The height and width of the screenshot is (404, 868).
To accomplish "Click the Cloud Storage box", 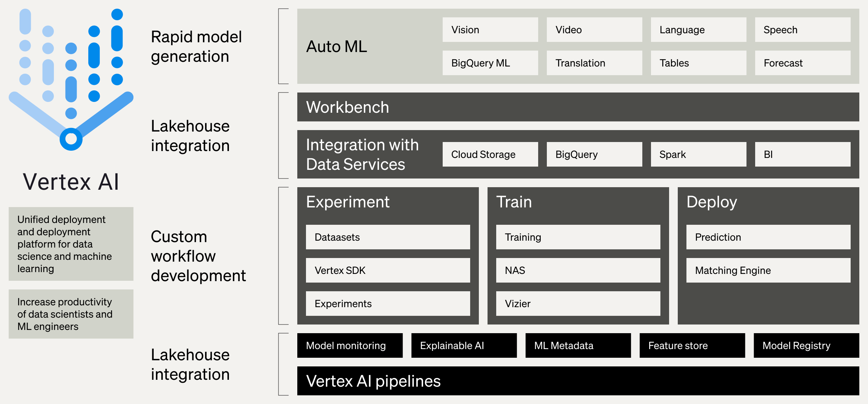I will 490,154.
